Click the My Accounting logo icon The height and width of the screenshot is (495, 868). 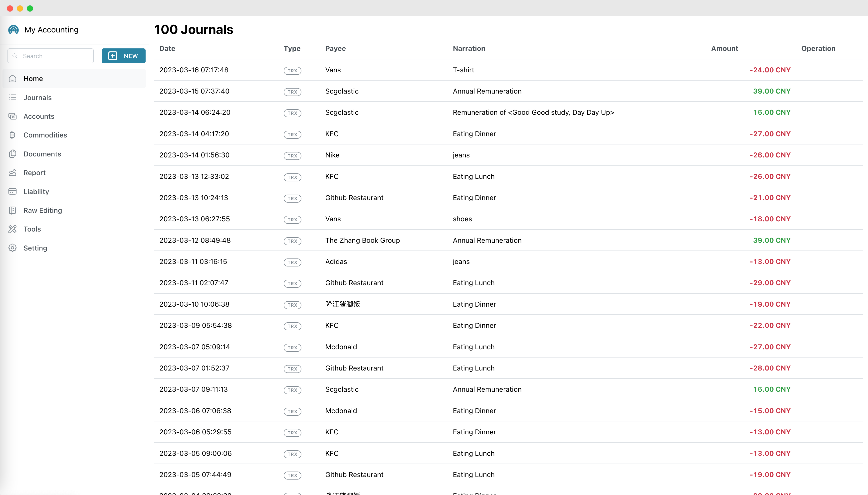coord(13,30)
